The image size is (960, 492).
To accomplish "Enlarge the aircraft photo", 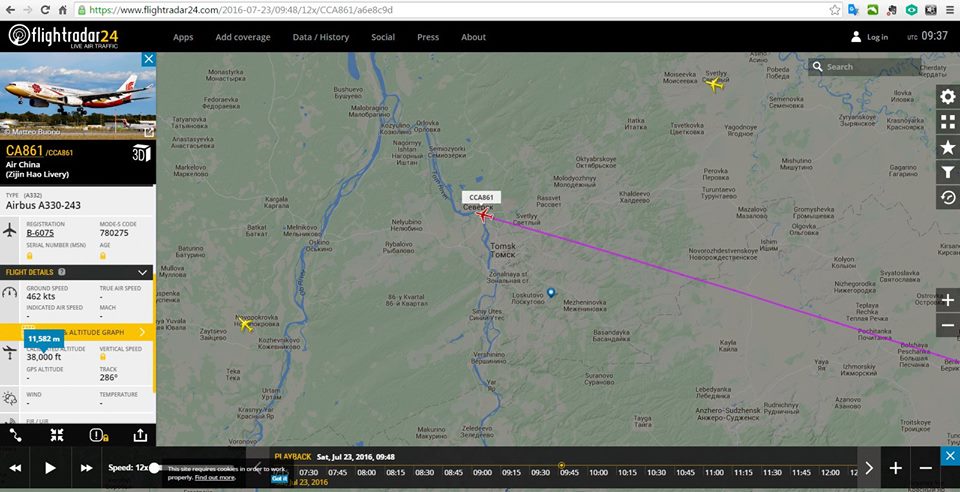I will point(148,132).
